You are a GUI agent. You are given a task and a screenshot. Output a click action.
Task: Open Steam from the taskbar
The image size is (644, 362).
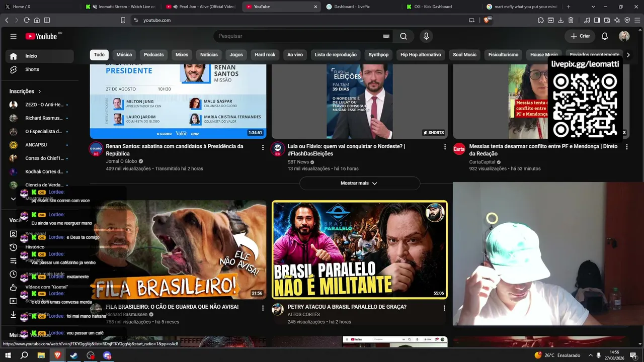pos(74,355)
